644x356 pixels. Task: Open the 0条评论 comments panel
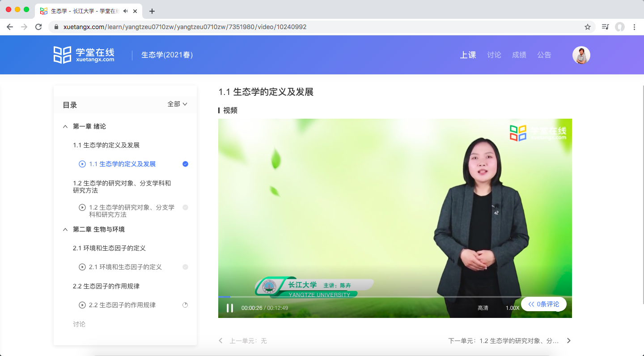pos(544,304)
